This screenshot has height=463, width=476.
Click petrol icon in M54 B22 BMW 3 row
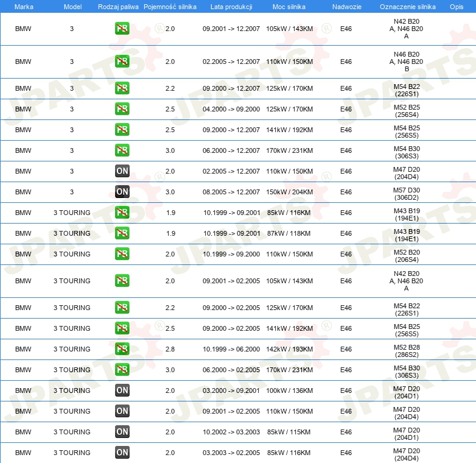[122, 88]
